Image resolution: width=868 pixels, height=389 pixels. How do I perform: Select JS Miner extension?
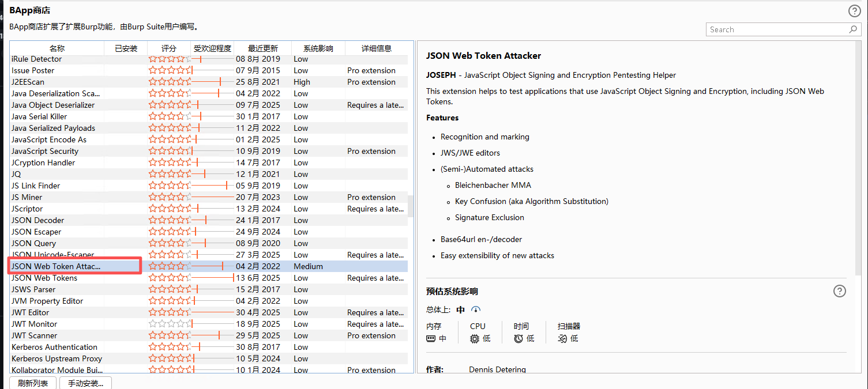209,197
